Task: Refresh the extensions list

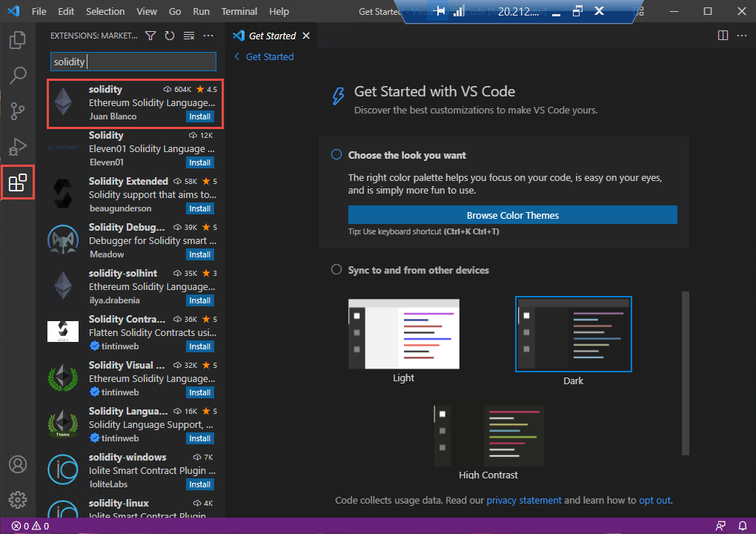Action: pos(170,36)
